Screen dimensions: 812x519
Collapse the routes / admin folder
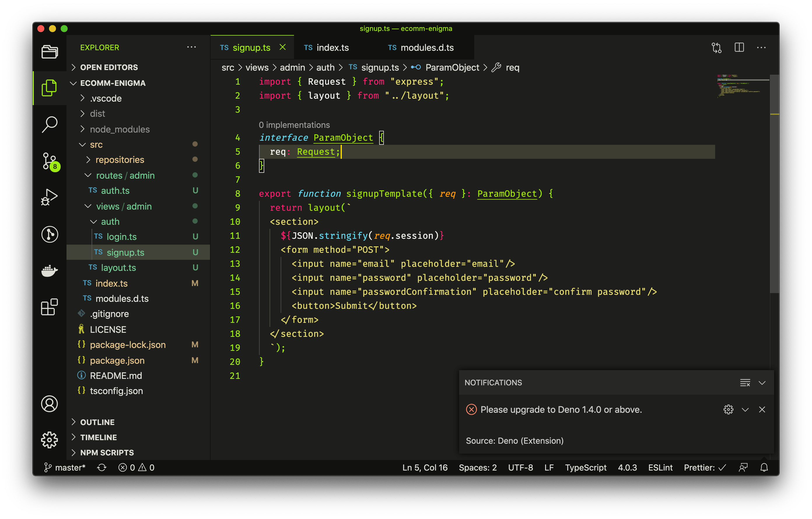[138, 175]
